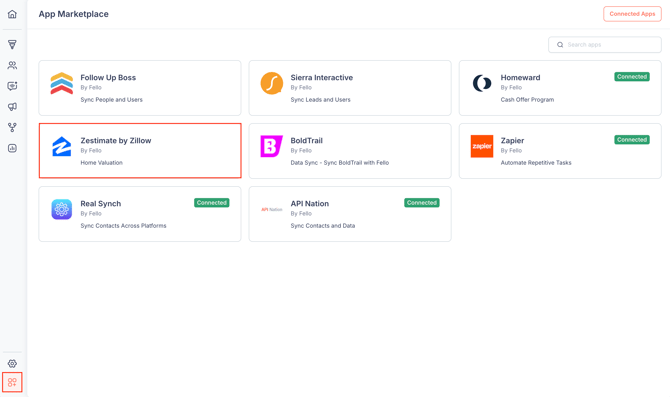Open the Follow Up Boss app card

(140, 88)
